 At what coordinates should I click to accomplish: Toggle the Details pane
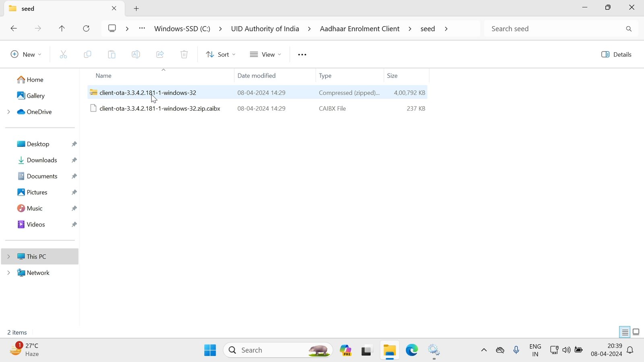click(616, 54)
